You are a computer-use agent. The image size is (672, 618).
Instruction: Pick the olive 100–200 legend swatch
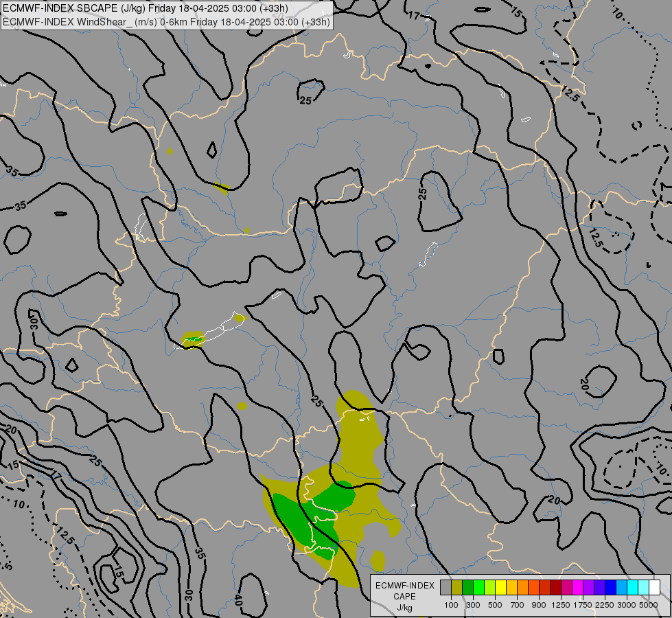pyautogui.click(x=457, y=587)
